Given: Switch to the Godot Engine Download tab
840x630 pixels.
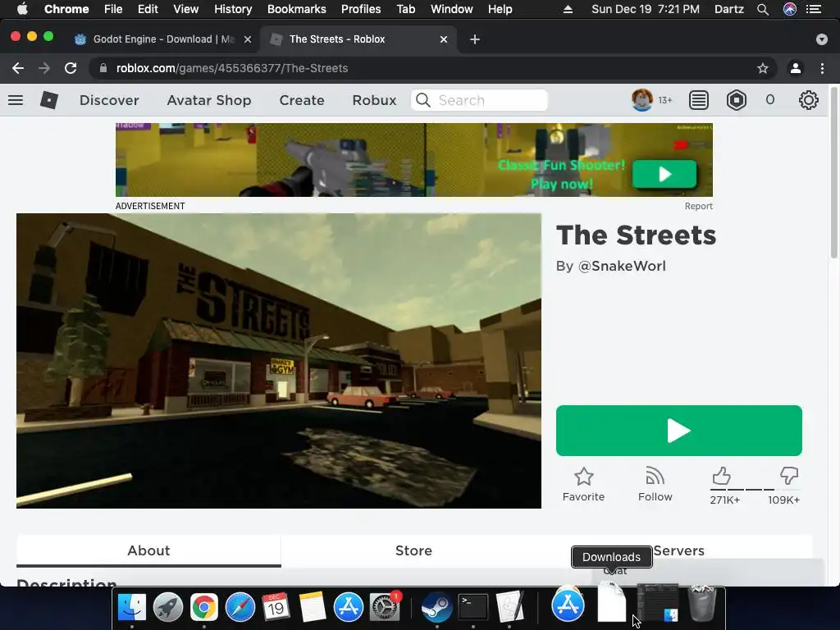Looking at the screenshot, I should pyautogui.click(x=162, y=39).
